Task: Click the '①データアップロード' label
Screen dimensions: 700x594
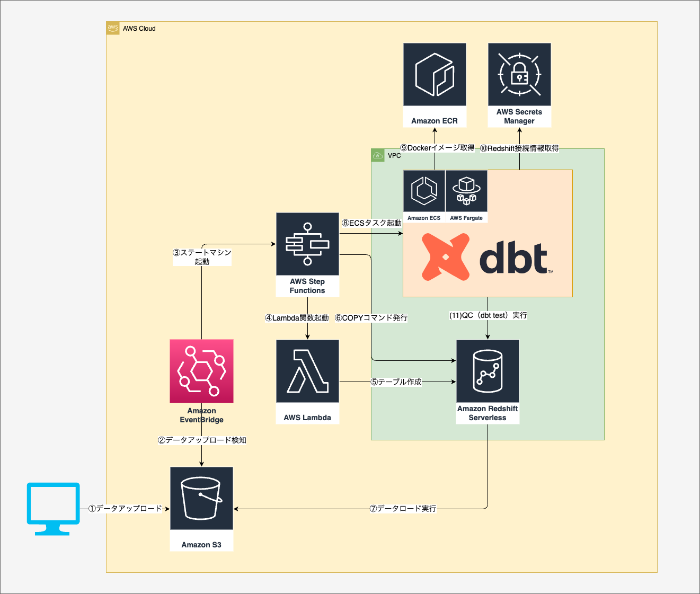Action: [125, 508]
